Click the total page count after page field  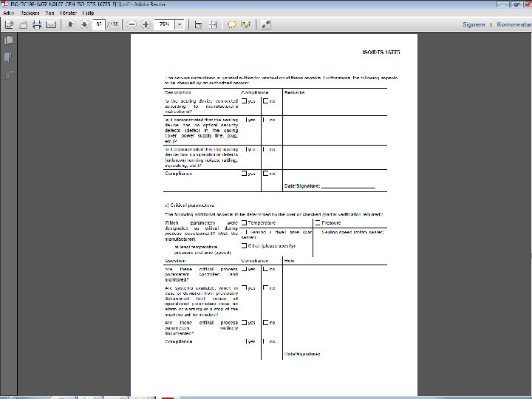tap(112, 24)
